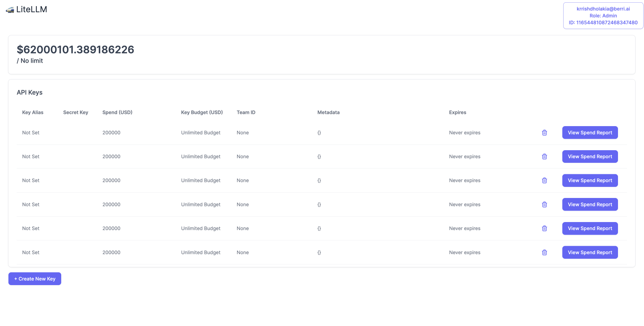Open View Spend Report for second key
This screenshot has height=326, width=644.
(x=590, y=157)
